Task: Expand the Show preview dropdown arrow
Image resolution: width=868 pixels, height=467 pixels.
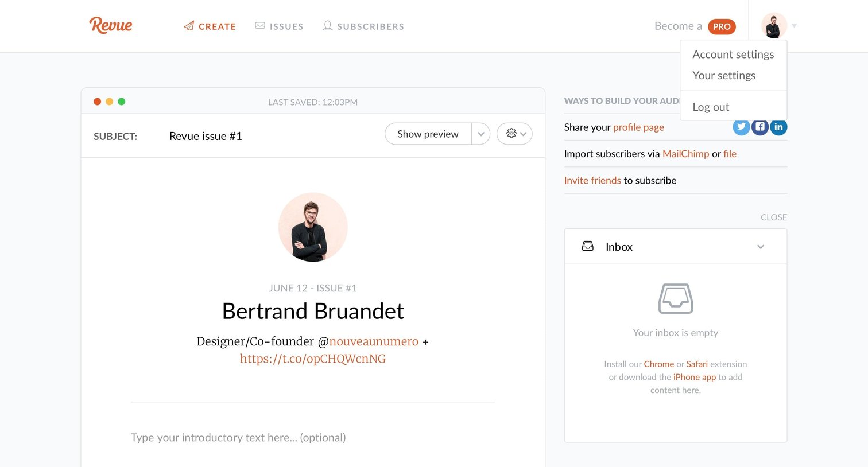Action: click(x=481, y=134)
